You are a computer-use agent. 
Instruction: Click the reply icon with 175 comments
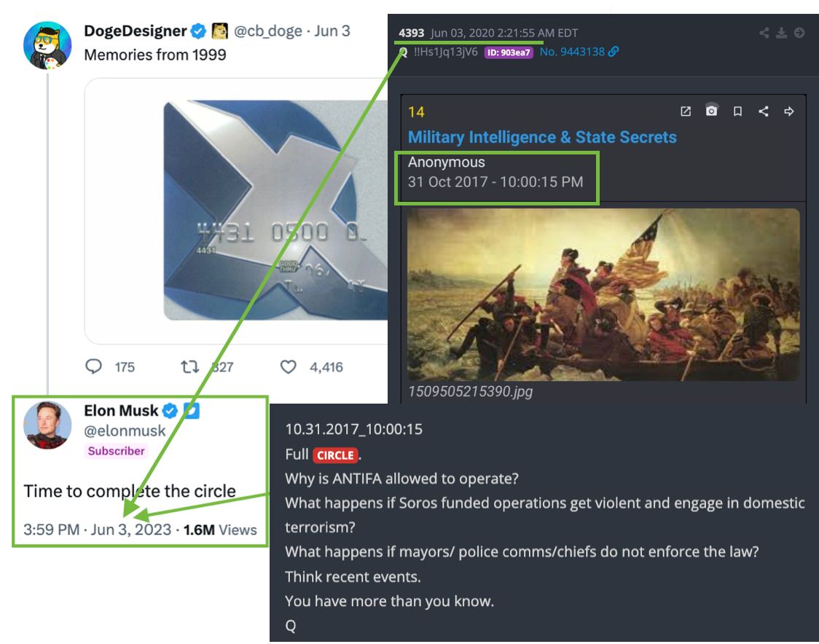93,366
